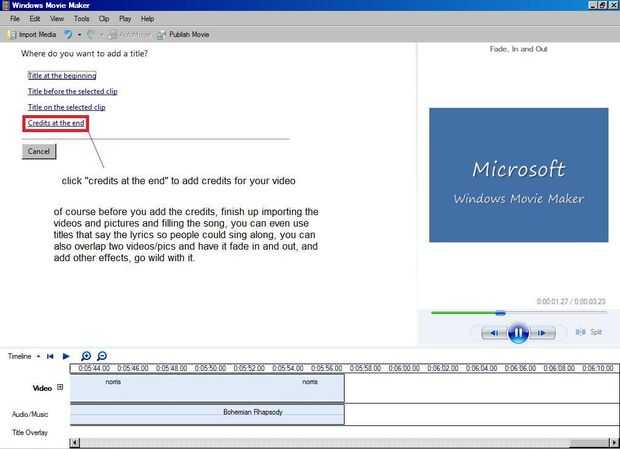Click the Title Overlay track label
This screenshot has height=449, width=620.
(x=30, y=432)
